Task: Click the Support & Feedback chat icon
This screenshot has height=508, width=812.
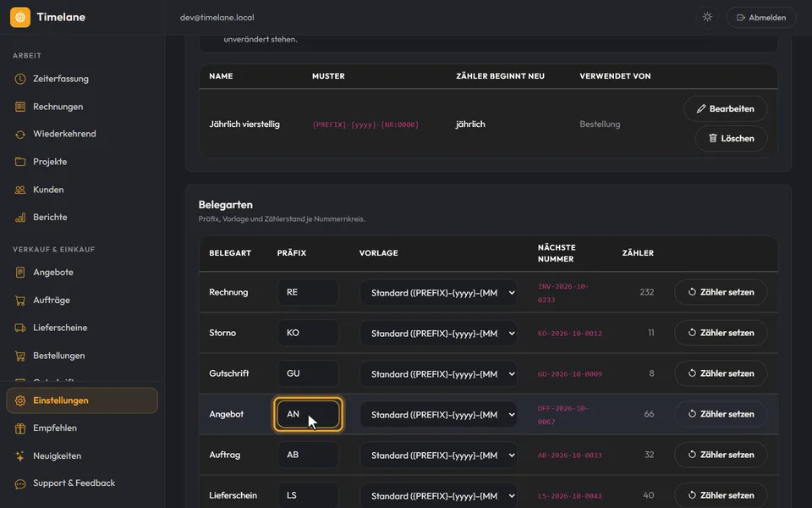Action: tap(20, 483)
